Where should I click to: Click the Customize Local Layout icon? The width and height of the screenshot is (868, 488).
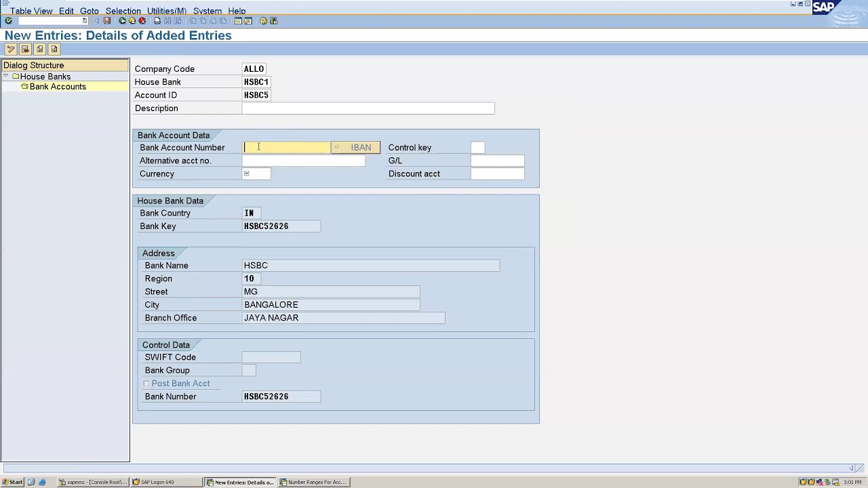coord(273,21)
